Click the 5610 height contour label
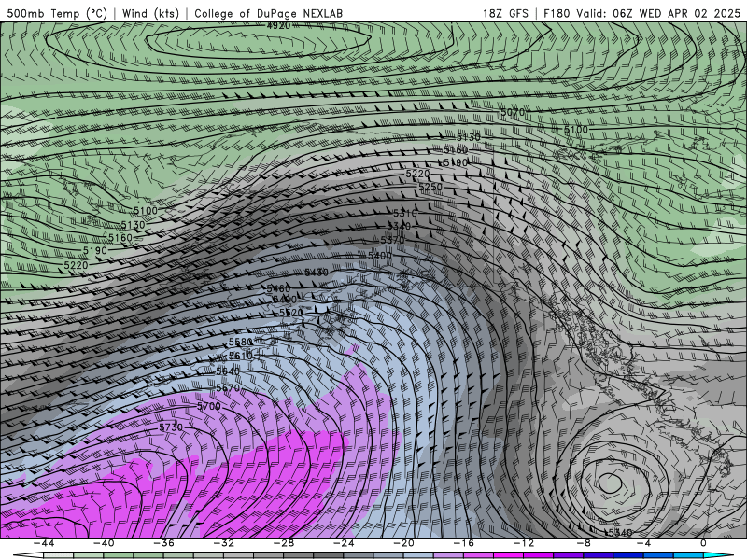The width and height of the screenshot is (747, 560). [241, 356]
